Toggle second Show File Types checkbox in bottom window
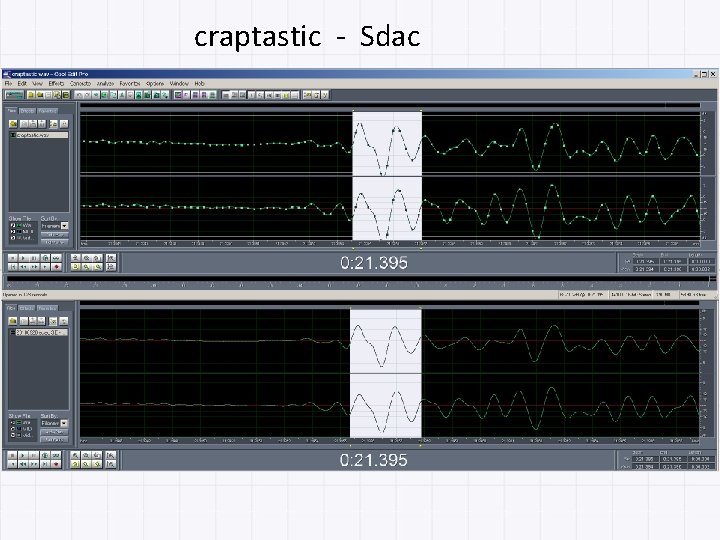This screenshot has height=540, width=720. [x=13, y=428]
